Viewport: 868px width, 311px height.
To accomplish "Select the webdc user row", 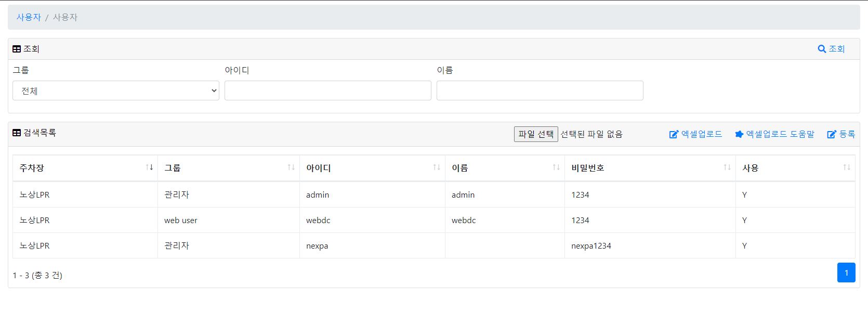I will coord(434,220).
